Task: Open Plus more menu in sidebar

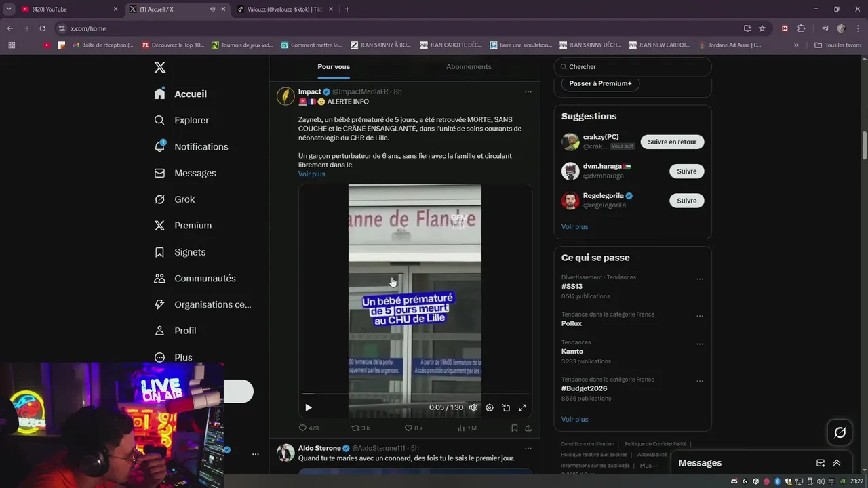Action: click(173, 357)
